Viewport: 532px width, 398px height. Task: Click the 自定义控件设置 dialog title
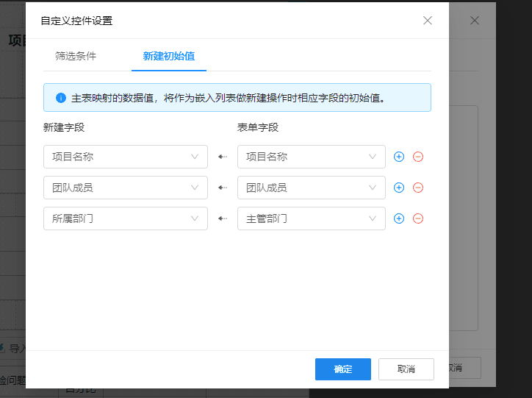[76, 21]
